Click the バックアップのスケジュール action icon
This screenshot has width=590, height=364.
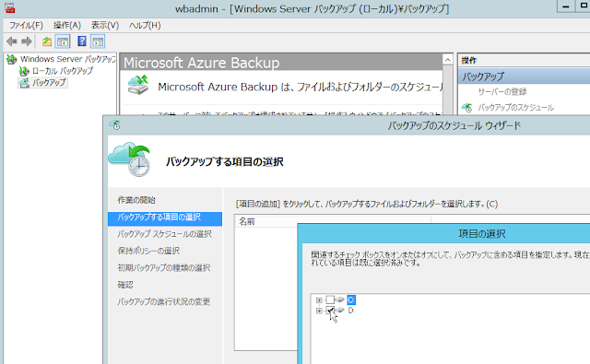click(x=467, y=108)
